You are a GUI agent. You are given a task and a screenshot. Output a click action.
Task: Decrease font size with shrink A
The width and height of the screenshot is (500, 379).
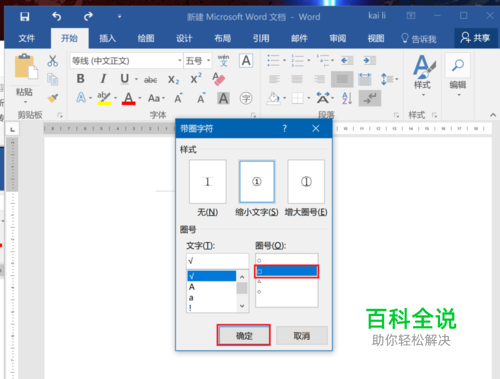pos(201,98)
